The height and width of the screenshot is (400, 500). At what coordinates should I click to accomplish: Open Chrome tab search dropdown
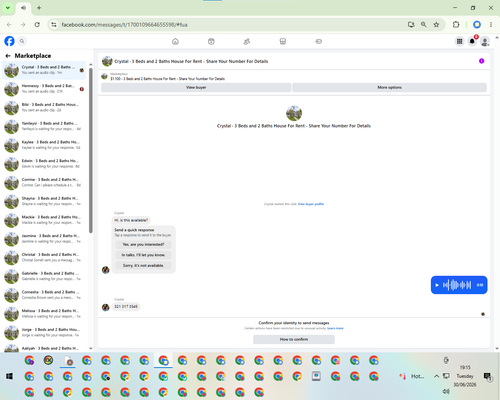(8, 8)
